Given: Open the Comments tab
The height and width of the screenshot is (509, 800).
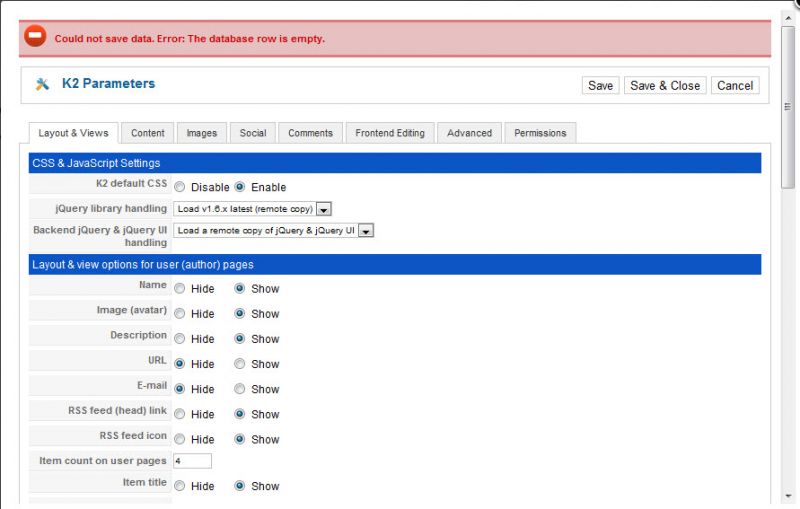Looking at the screenshot, I should tap(310, 133).
